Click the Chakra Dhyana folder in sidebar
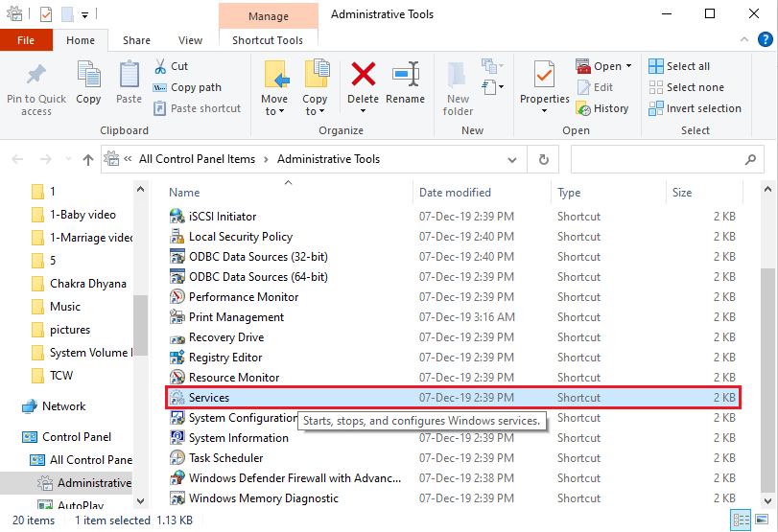This screenshot has width=778, height=532. (x=80, y=284)
